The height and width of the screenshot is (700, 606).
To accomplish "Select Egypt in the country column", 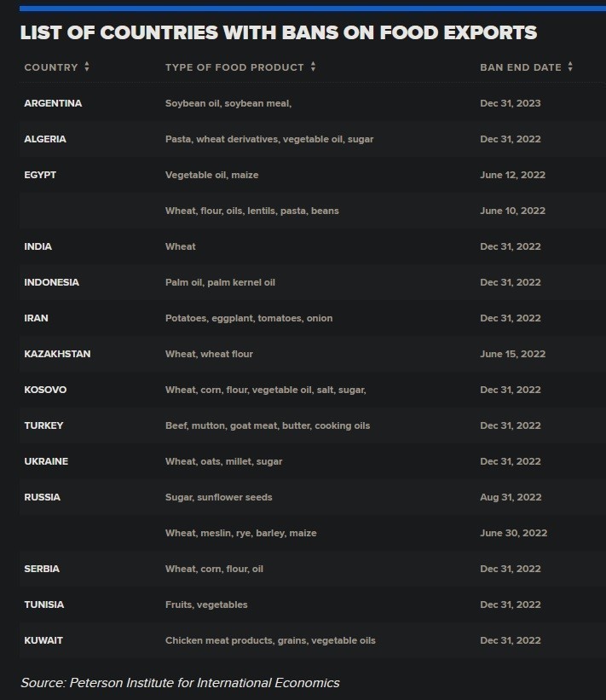I will point(40,175).
